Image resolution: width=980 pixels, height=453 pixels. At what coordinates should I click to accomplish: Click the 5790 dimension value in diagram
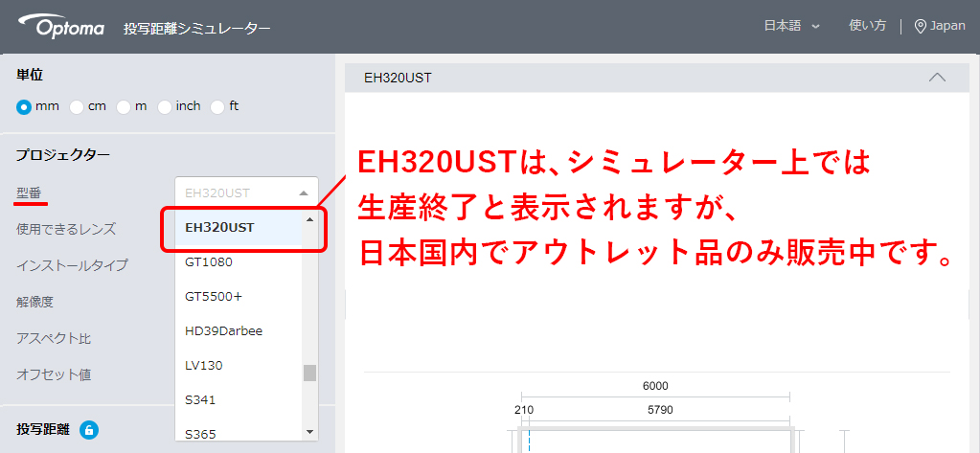point(660,411)
